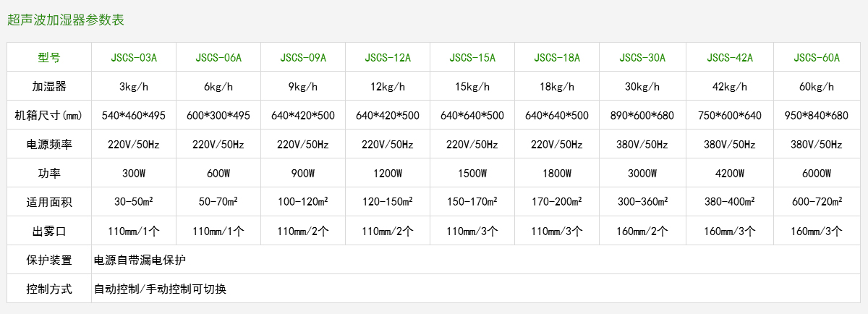Select the 6000W power cell

(816, 174)
